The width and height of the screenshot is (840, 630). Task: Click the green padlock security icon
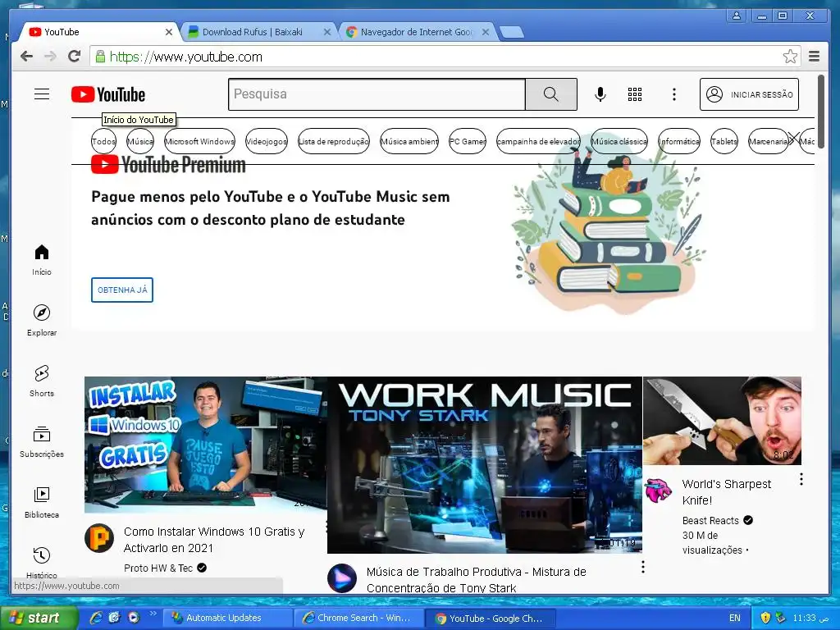point(100,57)
